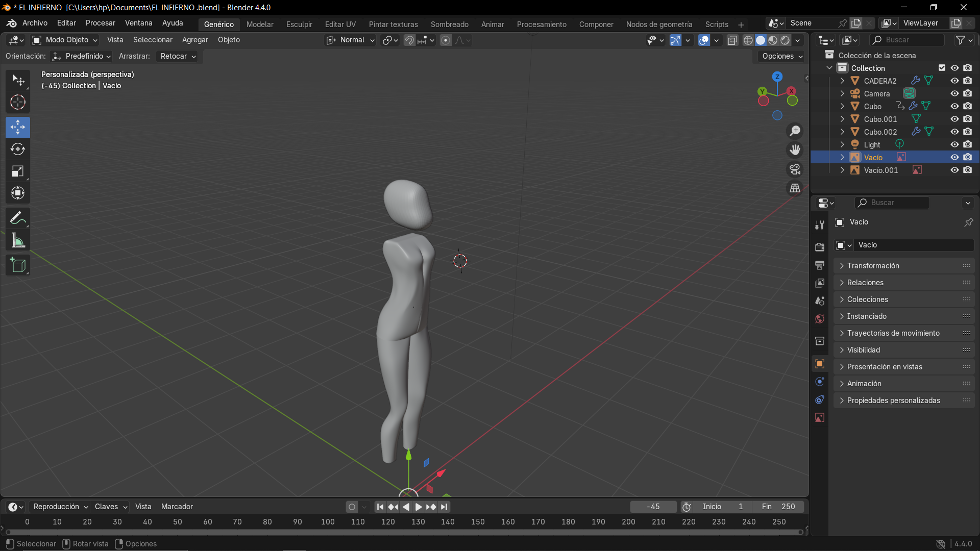
Task: Open the Marcador timeline menu
Action: [177, 507]
